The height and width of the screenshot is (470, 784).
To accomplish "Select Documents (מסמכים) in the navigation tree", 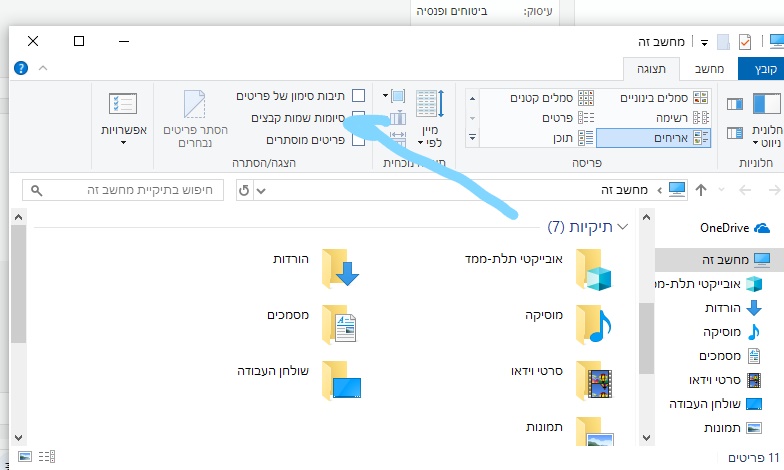I will [x=730, y=356].
